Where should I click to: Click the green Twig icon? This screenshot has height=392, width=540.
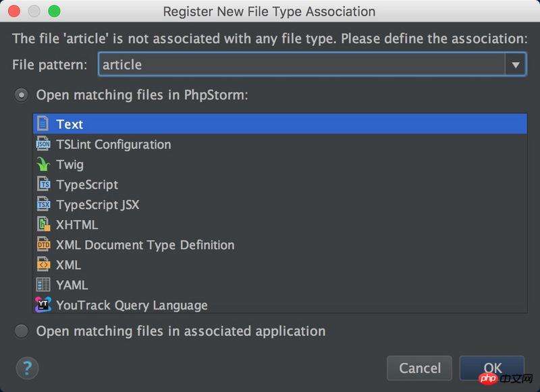(43, 165)
